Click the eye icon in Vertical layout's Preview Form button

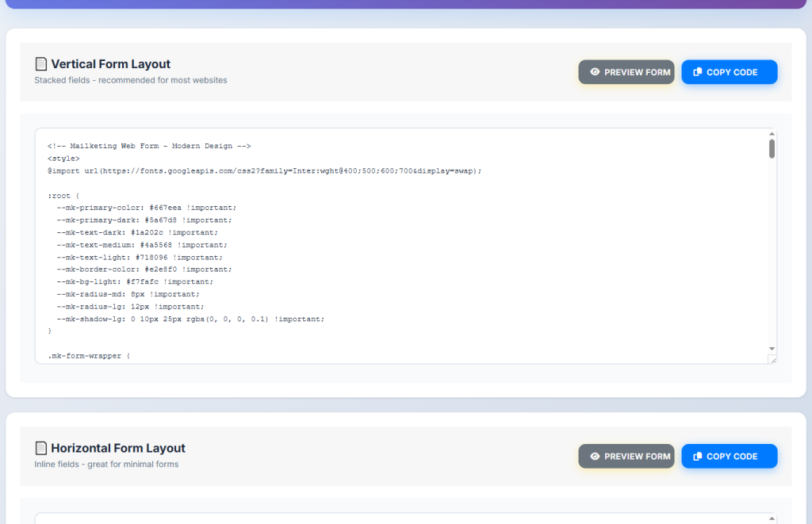(595, 72)
